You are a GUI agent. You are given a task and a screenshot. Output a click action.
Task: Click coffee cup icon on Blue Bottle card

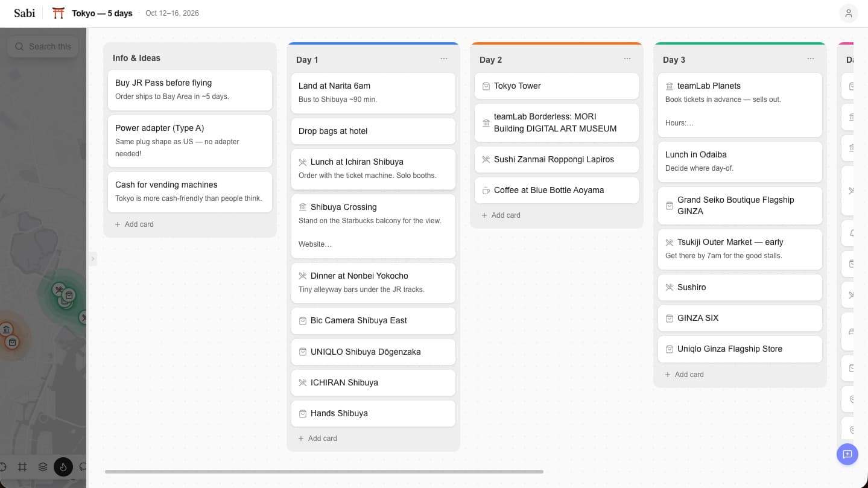point(486,191)
